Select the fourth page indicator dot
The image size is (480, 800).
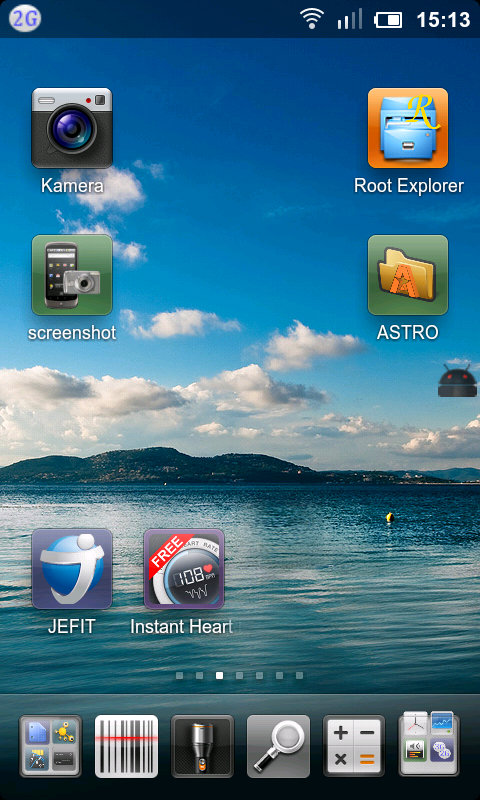tap(239, 676)
